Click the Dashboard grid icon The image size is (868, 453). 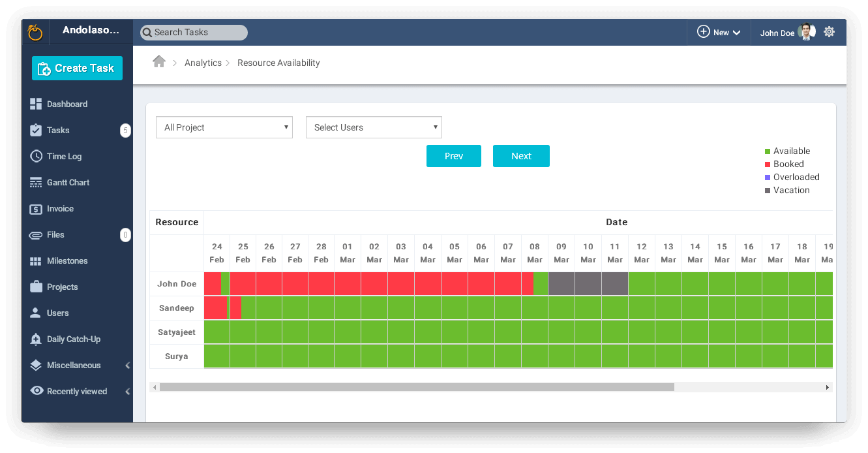click(x=36, y=104)
